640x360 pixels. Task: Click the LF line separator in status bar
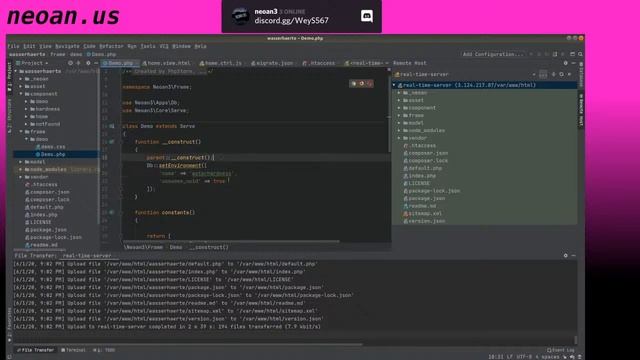point(509,357)
